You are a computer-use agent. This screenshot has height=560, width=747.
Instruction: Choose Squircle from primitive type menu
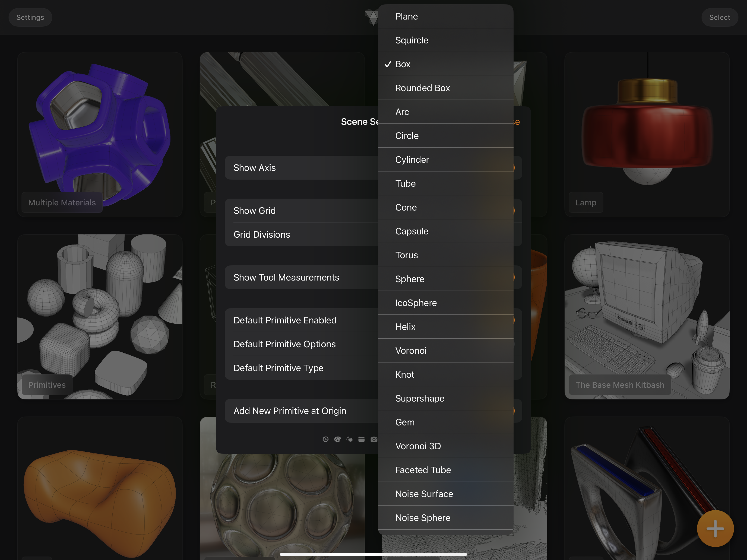(x=446, y=40)
